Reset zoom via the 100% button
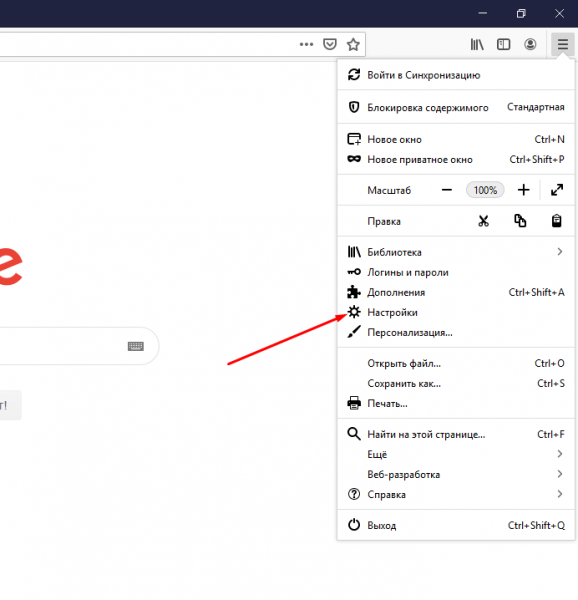The image size is (578, 600). coord(485,190)
